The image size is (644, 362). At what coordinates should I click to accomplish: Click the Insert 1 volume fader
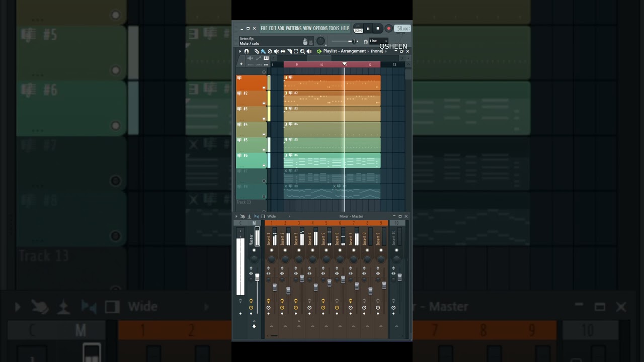click(274, 287)
